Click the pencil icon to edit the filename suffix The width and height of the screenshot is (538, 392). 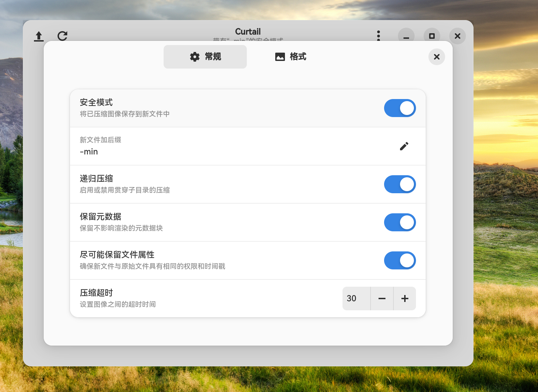pyautogui.click(x=404, y=146)
